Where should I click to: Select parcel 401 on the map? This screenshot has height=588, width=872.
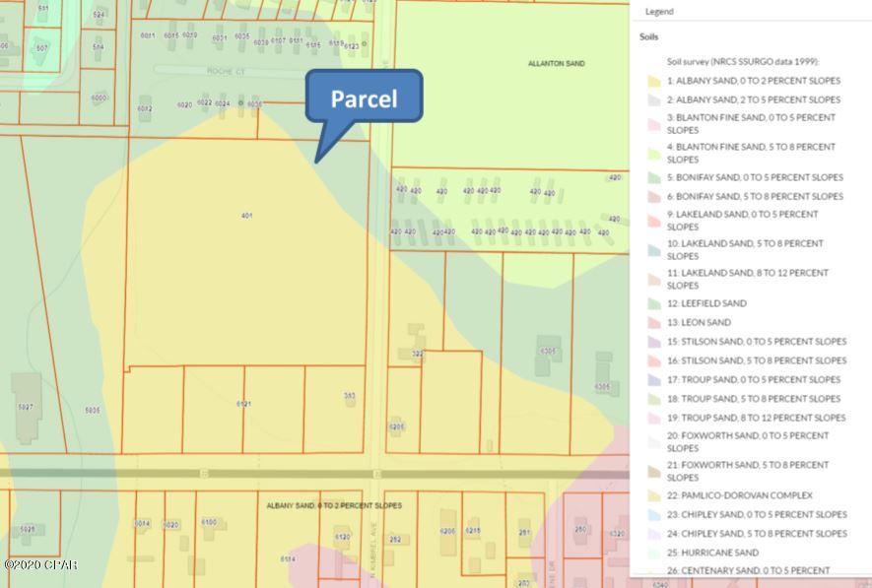[x=246, y=215]
